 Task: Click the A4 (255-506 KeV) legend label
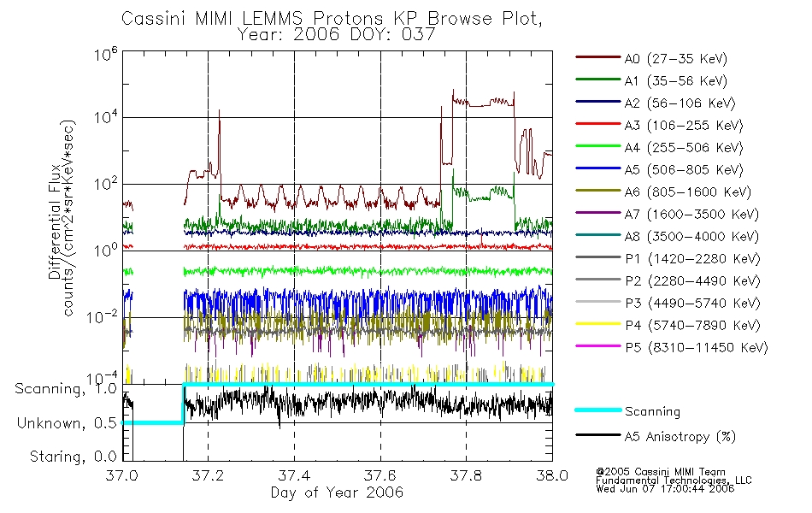point(684,148)
